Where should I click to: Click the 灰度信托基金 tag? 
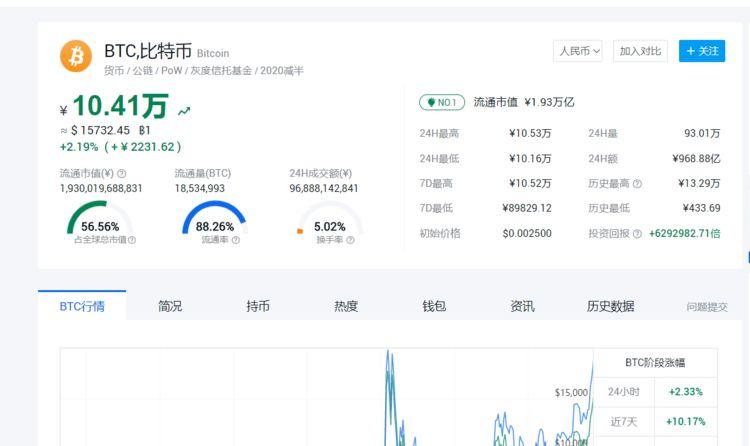pyautogui.click(x=221, y=71)
